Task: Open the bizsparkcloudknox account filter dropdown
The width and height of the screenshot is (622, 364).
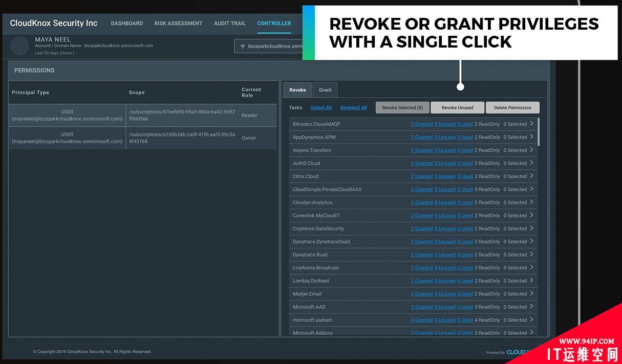Action: tap(269, 46)
